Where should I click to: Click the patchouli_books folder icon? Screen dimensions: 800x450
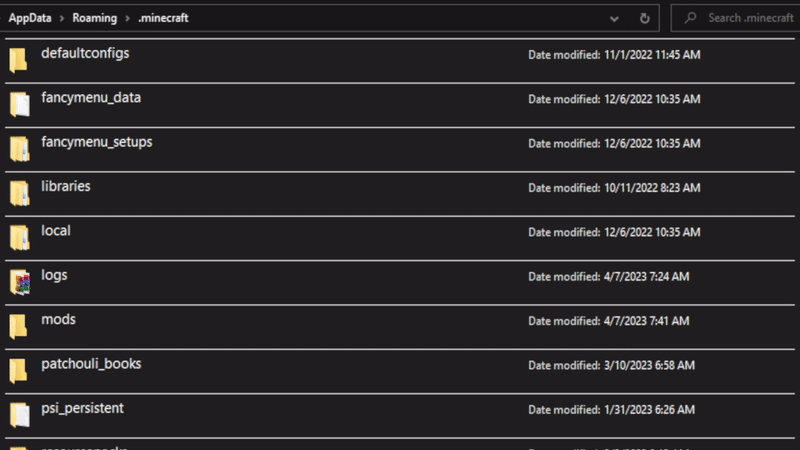pyautogui.click(x=18, y=370)
